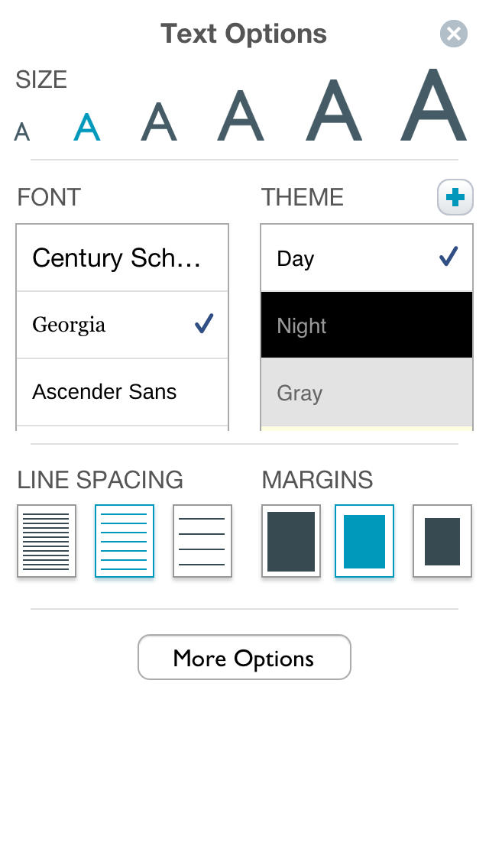This screenshot has height=868, width=489.
Task: Set text to the fourth size A
Action: click(x=241, y=116)
